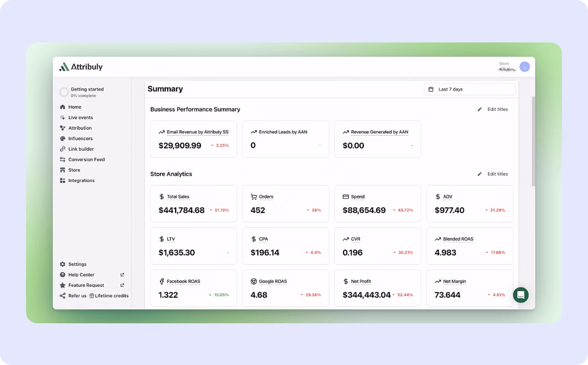Click Lifetime credits gift link
This screenshot has width=588, height=365.
point(109,296)
